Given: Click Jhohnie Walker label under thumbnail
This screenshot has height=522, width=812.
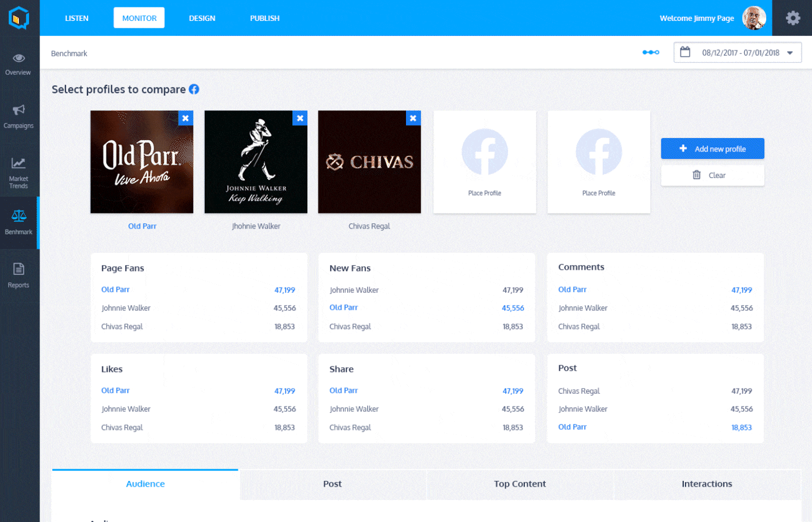Looking at the screenshot, I should (x=256, y=226).
